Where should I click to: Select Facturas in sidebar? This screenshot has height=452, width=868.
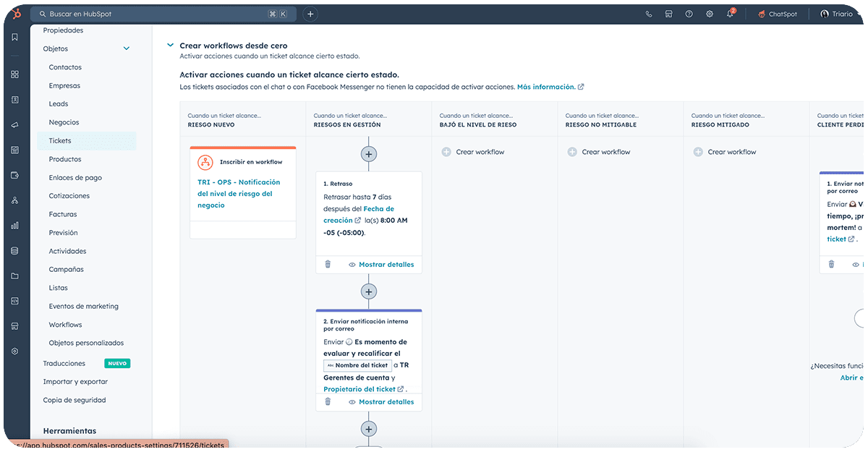pyautogui.click(x=63, y=214)
